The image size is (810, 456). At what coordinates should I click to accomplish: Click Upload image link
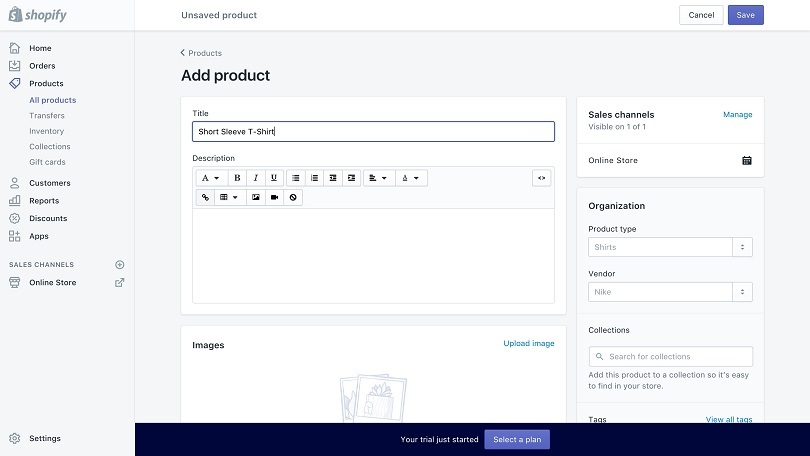[x=529, y=343]
